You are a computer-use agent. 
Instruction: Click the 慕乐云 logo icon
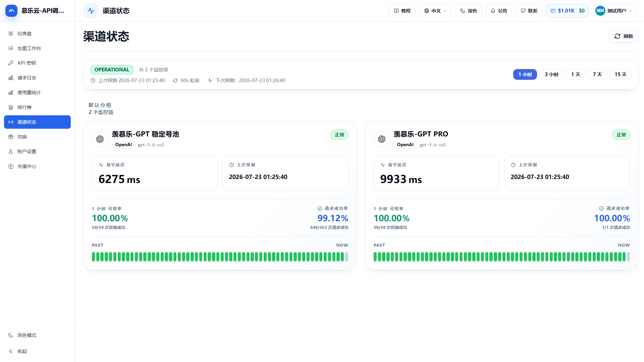11,11
